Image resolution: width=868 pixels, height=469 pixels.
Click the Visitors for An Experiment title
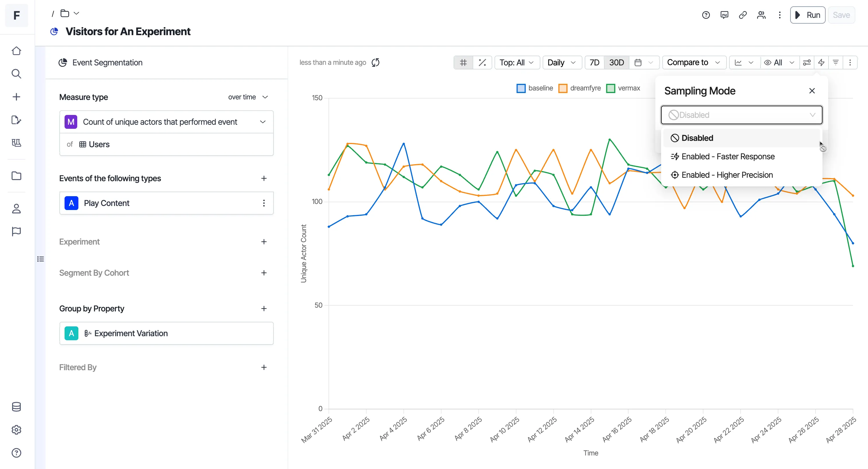tap(128, 32)
